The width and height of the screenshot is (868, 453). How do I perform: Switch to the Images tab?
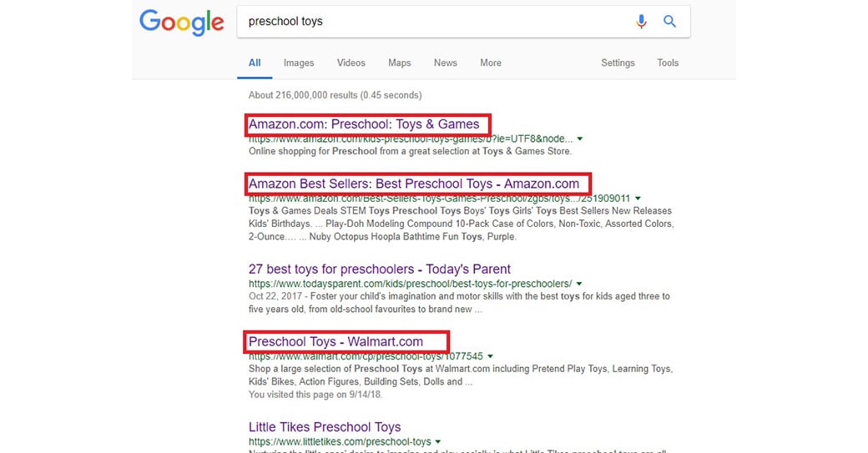[298, 63]
